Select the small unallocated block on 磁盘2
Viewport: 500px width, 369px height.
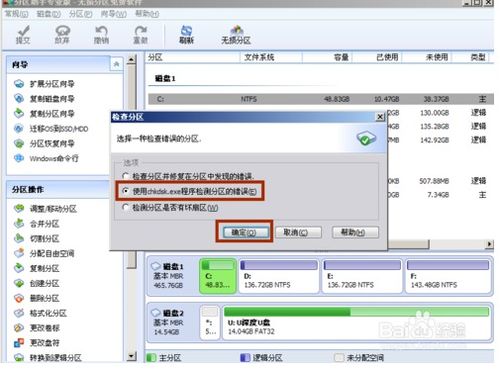tap(210, 322)
